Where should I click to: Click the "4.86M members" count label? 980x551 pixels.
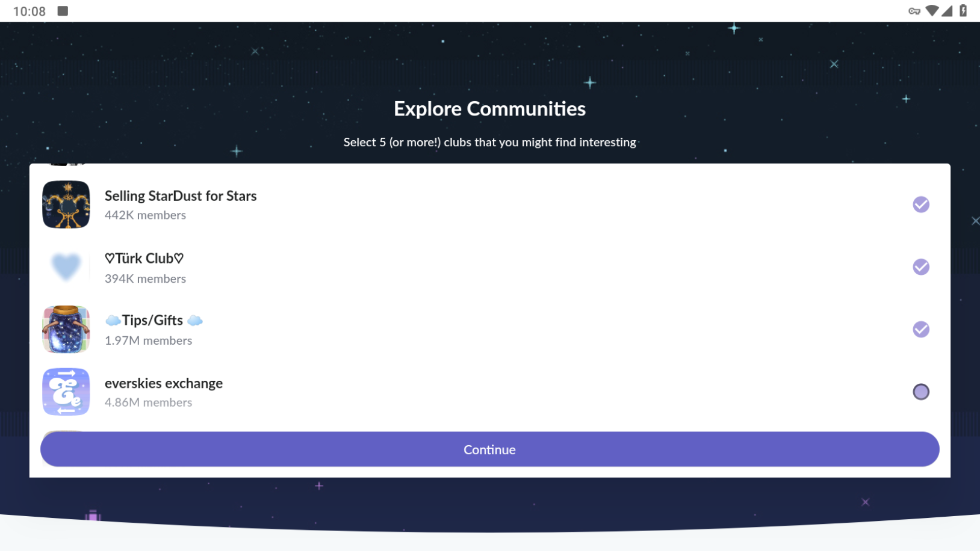(x=148, y=402)
